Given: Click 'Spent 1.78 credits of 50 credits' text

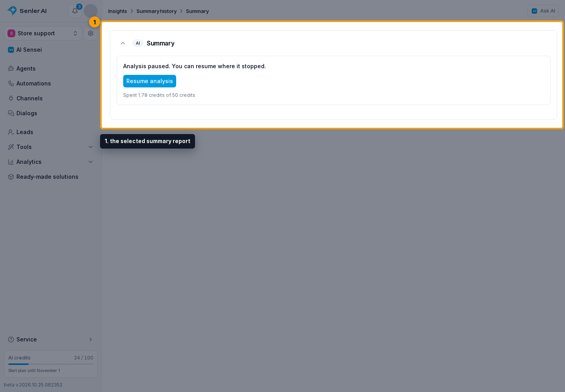Looking at the screenshot, I should [159, 95].
